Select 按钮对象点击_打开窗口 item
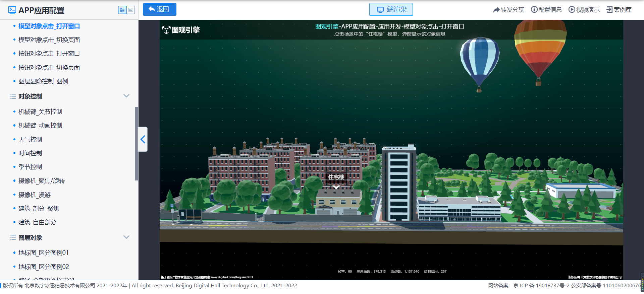This screenshot has width=644, height=294. click(x=49, y=54)
